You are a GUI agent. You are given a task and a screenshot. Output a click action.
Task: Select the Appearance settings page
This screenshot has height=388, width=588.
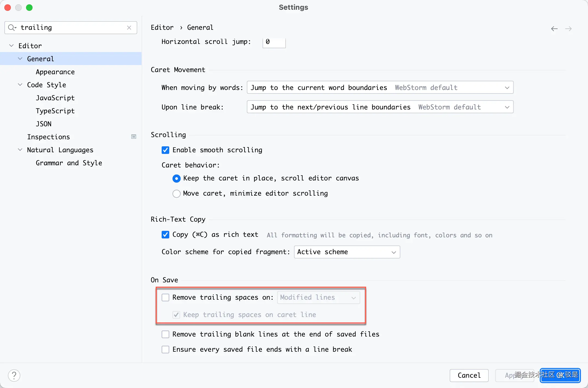(55, 72)
